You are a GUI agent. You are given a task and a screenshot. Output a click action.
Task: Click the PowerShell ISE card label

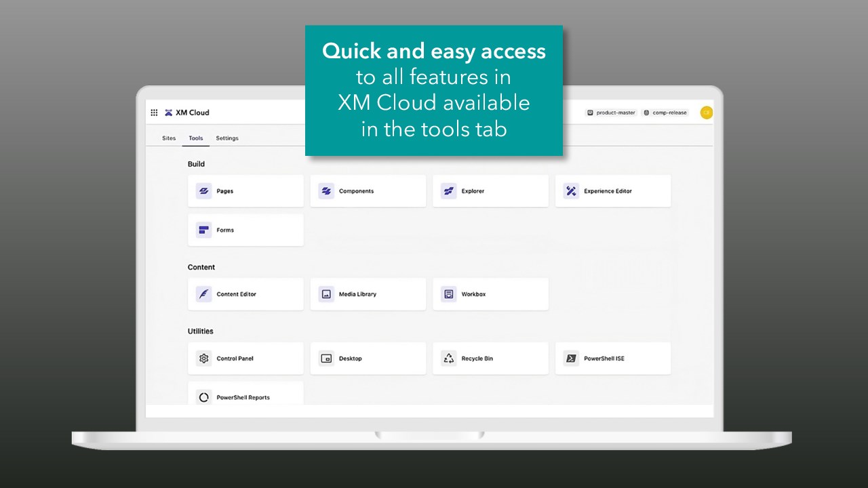(x=604, y=359)
